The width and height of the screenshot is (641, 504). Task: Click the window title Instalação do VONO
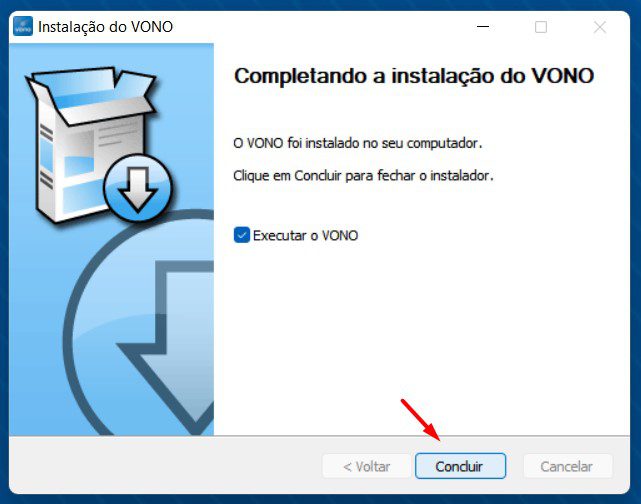105,27
